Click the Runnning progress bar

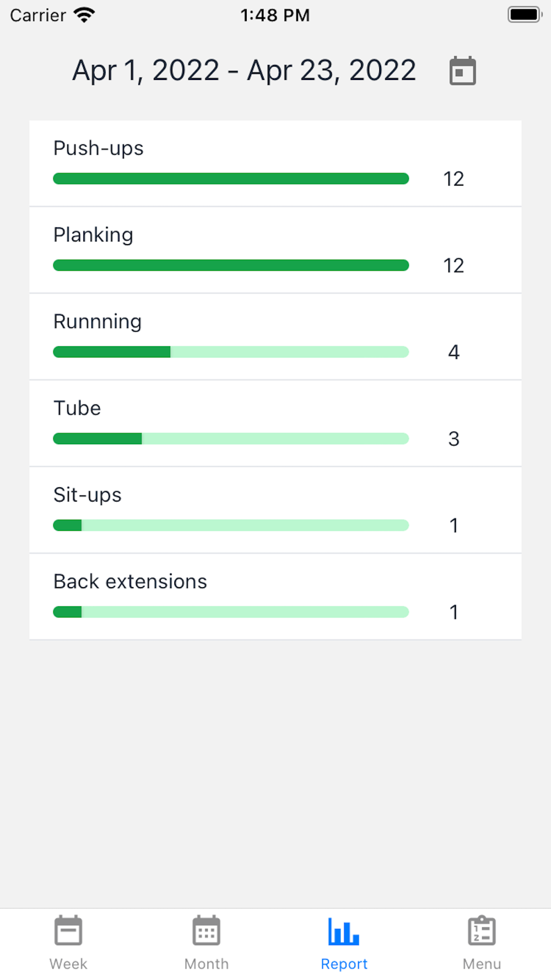click(231, 352)
